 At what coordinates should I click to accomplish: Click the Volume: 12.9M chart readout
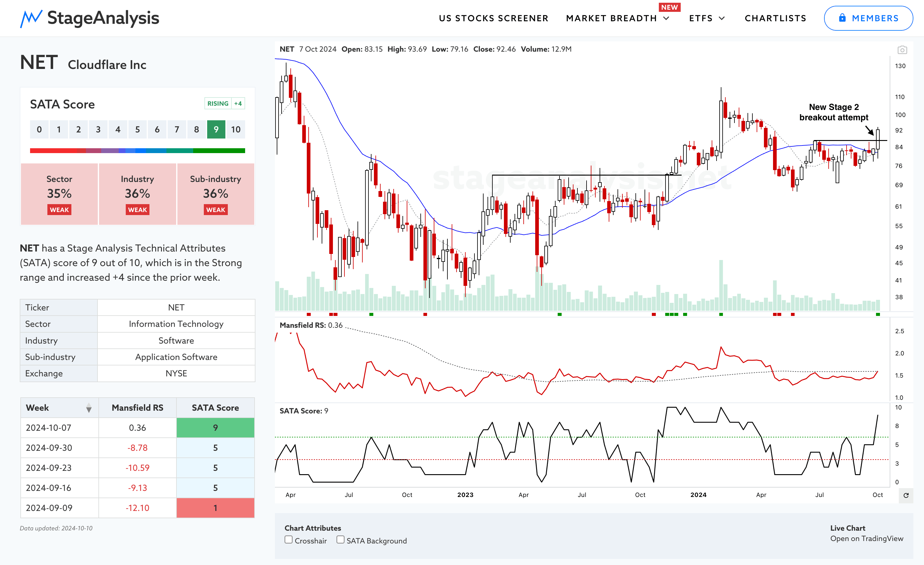546,49
